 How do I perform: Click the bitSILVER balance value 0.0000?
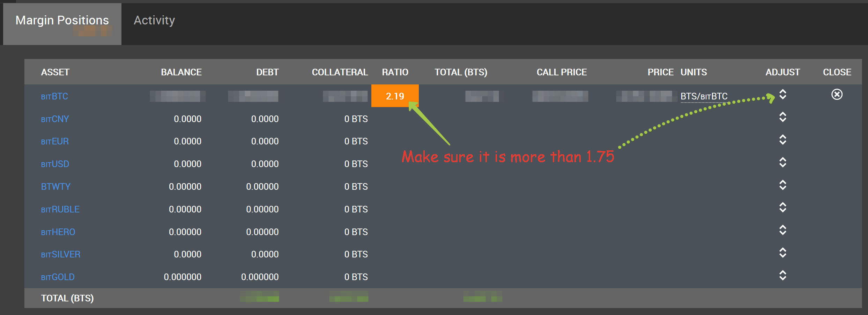coord(188,255)
